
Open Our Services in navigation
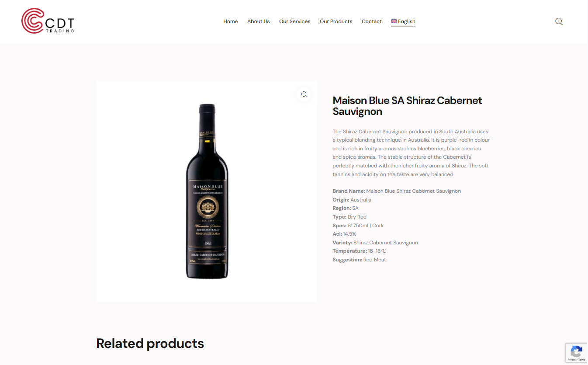(x=295, y=21)
